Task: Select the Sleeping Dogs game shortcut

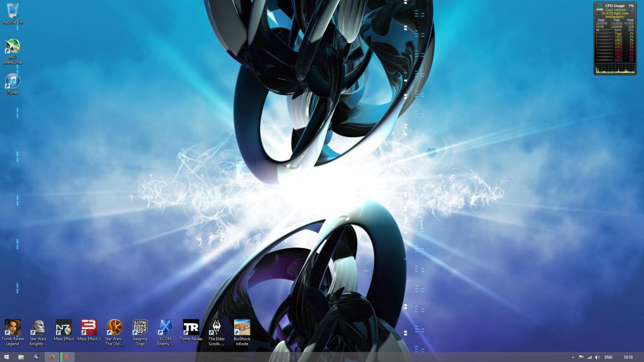Action: tap(140, 333)
